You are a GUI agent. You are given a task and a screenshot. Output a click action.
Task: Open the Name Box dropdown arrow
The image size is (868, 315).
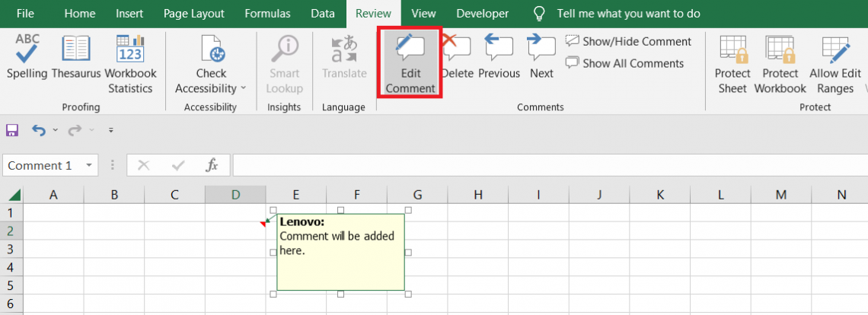pyautogui.click(x=90, y=165)
